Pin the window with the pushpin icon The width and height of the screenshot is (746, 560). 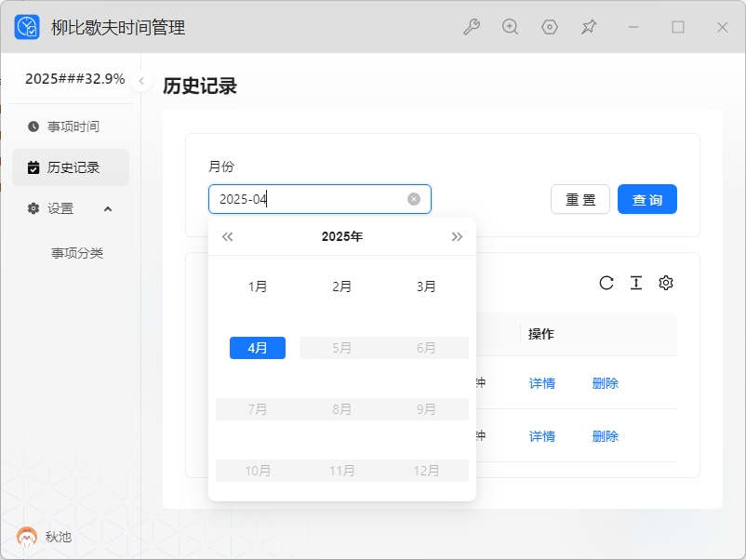[589, 27]
